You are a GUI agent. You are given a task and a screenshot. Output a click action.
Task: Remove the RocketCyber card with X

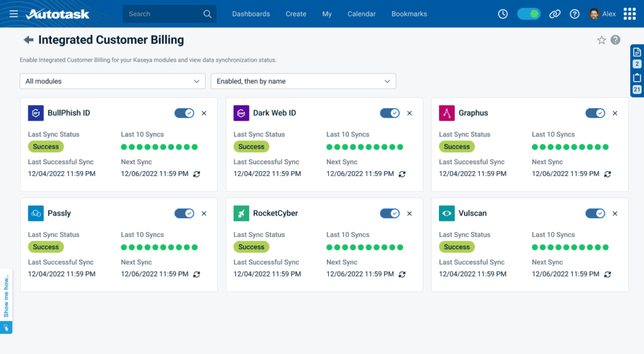pyautogui.click(x=409, y=214)
